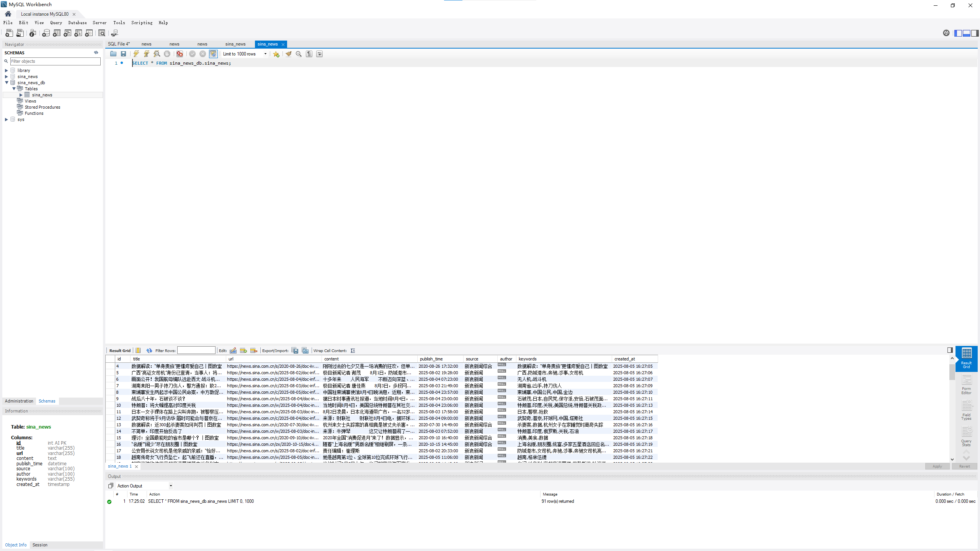
Task: Execute the SQL script with lightning bolt
Action: click(136, 54)
